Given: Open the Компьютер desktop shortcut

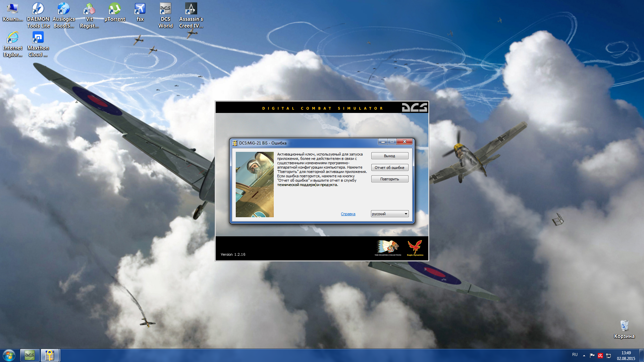Looking at the screenshot, I should [x=13, y=12].
